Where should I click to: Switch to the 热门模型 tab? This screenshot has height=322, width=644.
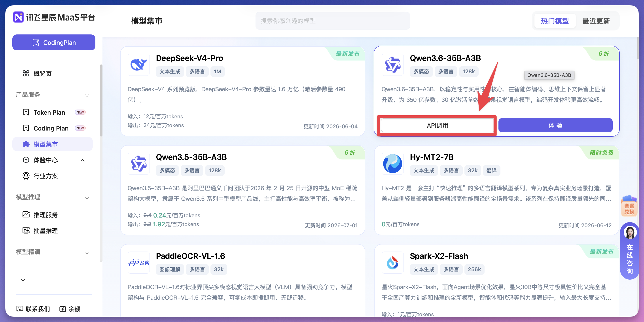[x=555, y=21]
